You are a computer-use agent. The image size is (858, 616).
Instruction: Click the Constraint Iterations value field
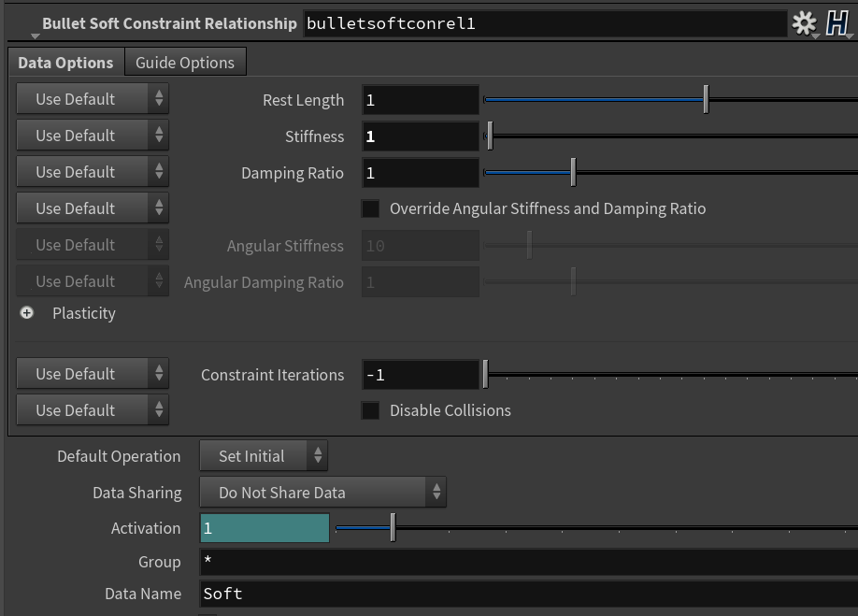(x=421, y=375)
